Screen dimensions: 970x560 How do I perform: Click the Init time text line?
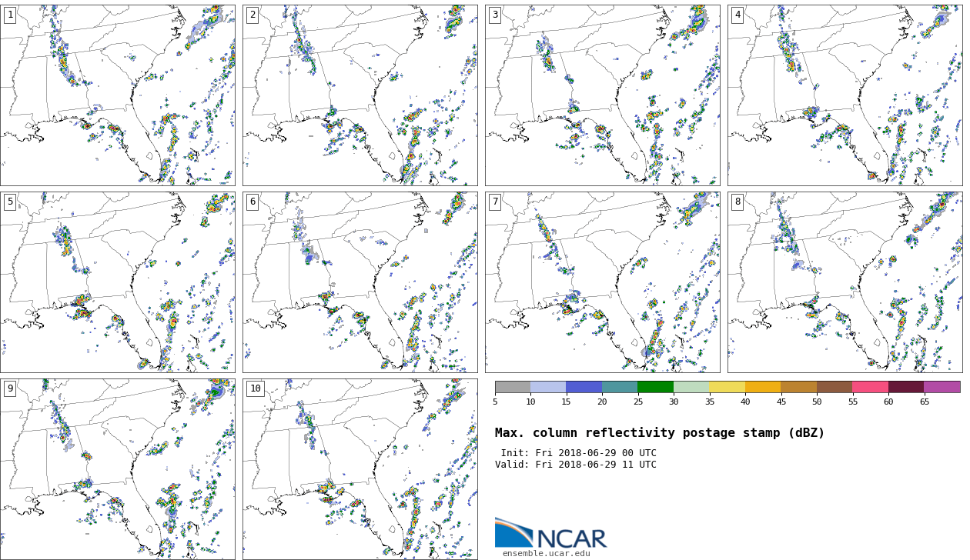(578, 453)
